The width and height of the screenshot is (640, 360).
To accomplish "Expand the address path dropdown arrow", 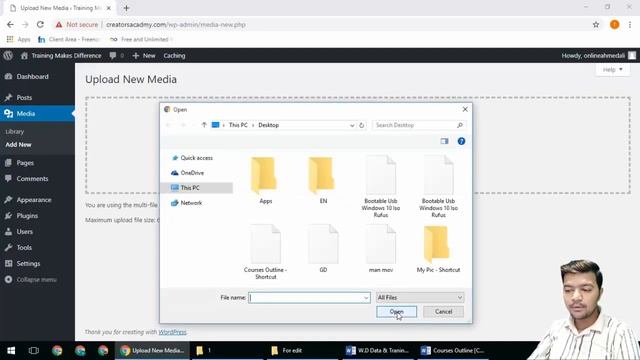I will point(352,125).
